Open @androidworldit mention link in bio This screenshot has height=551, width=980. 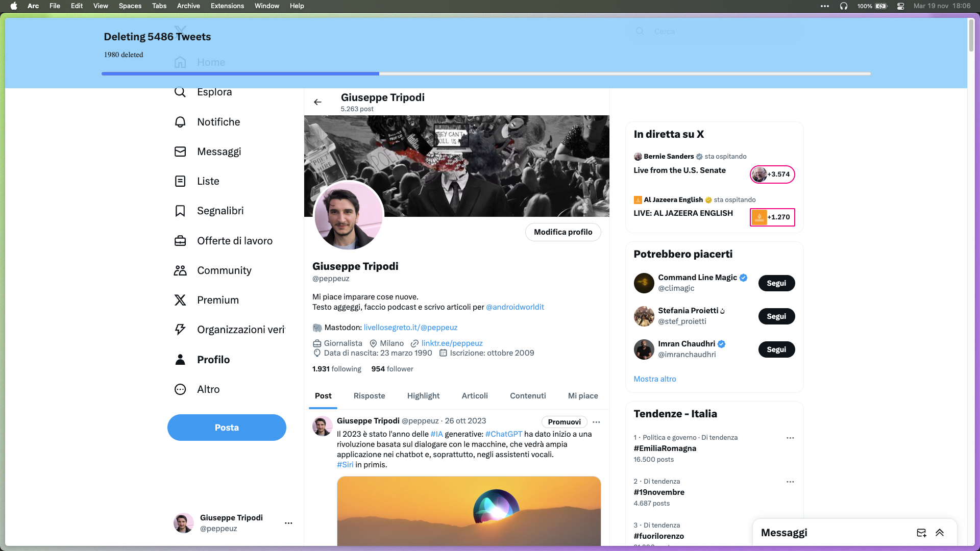point(515,307)
